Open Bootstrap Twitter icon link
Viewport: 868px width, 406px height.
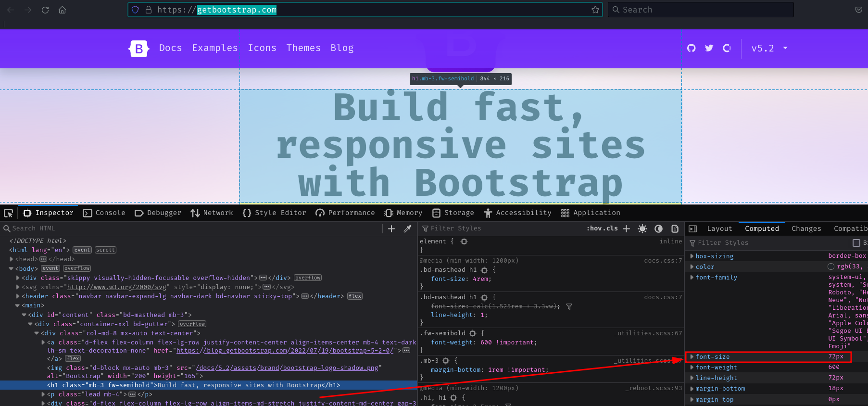pyautogui.click(x=709, y=48)
